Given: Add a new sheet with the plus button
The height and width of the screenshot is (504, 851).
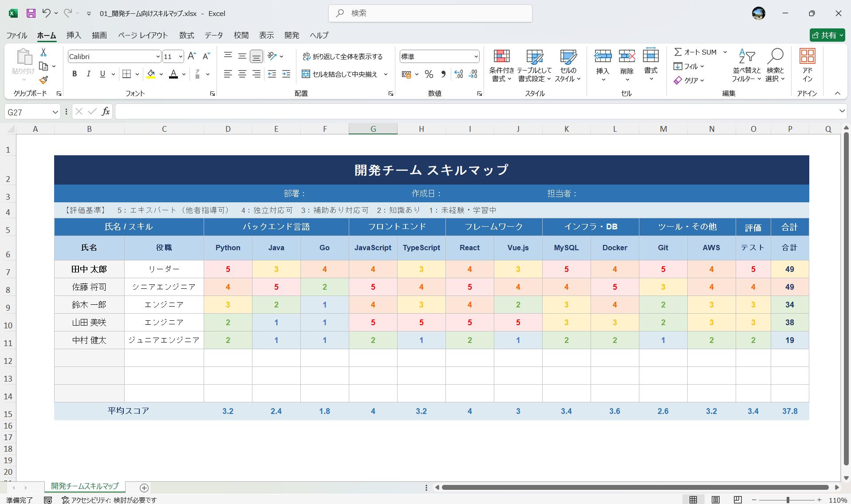Looking at the screenshot, I should 144,488.
